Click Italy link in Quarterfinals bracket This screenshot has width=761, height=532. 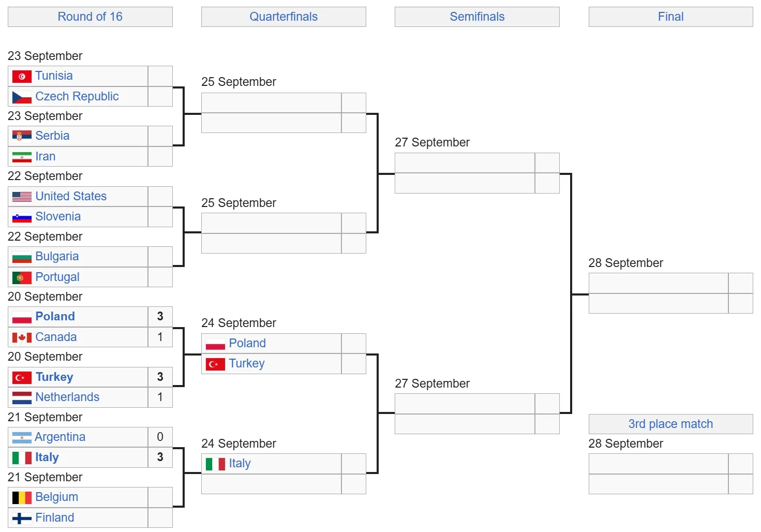(240, 463)
